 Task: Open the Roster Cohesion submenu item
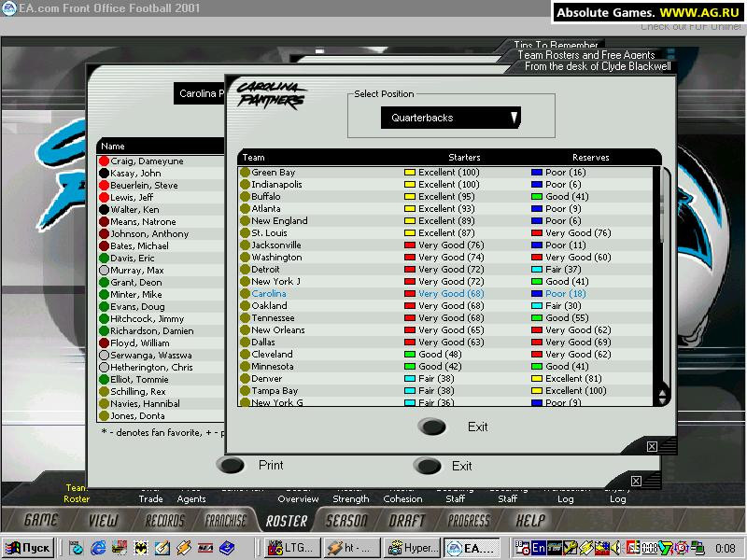click(x=402, y=496)
